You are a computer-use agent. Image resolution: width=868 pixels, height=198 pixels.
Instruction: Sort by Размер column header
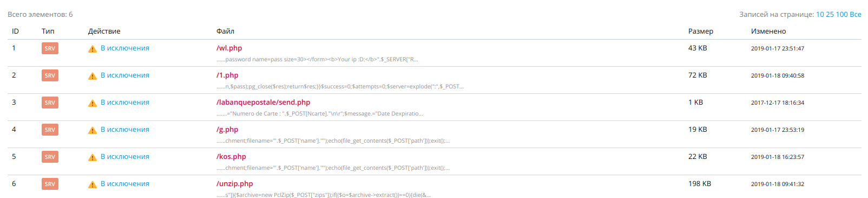point(701,31)
